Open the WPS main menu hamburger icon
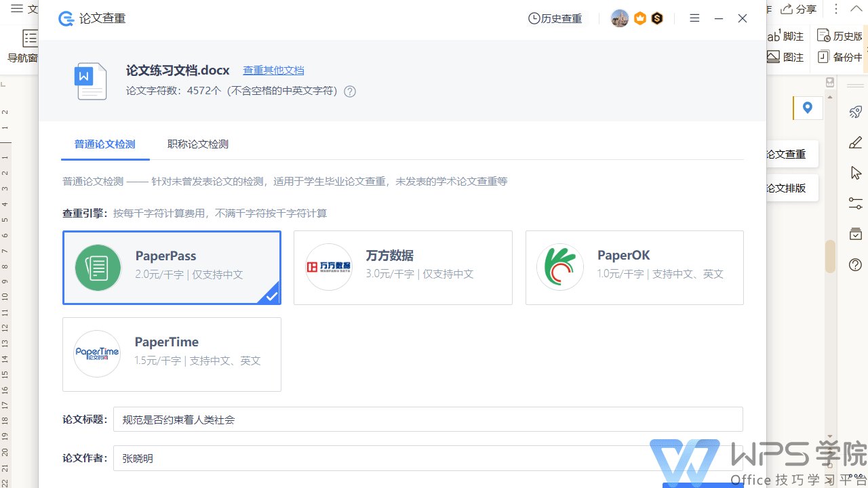 pos(17,9)
